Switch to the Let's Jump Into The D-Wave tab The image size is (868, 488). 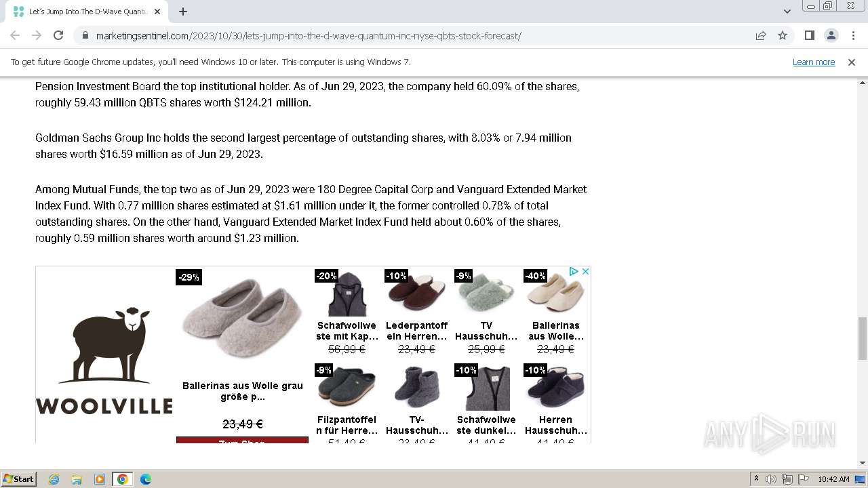tap(86, 12)
